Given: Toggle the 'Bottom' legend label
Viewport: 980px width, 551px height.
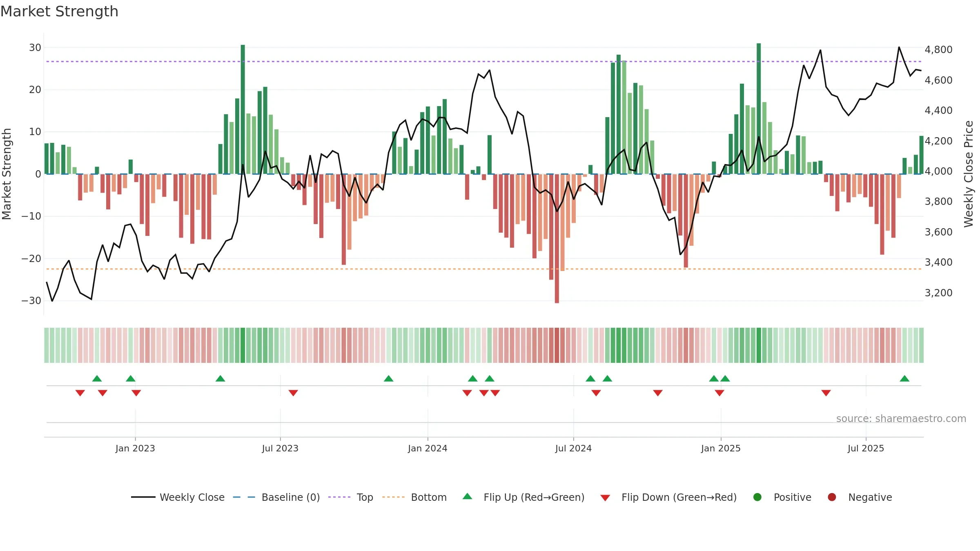Looking at the screenshot, I should point(429,497).
